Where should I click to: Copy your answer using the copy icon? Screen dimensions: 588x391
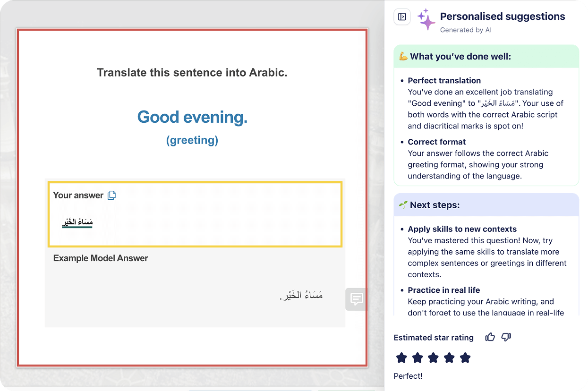pyautogui.click(x=111, y=195)
